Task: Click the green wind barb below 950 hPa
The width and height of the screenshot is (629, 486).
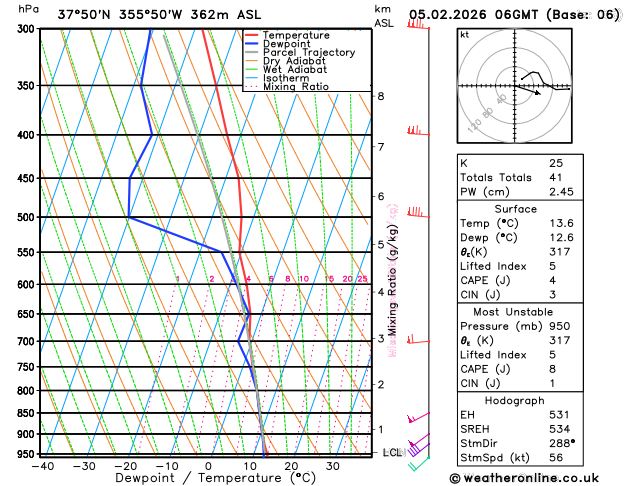Action: (x=418, y=464)
